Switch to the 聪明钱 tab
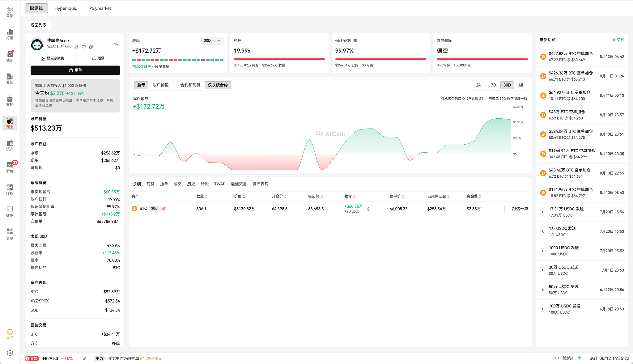Screen dimensions: 633x364 (36, 8)
